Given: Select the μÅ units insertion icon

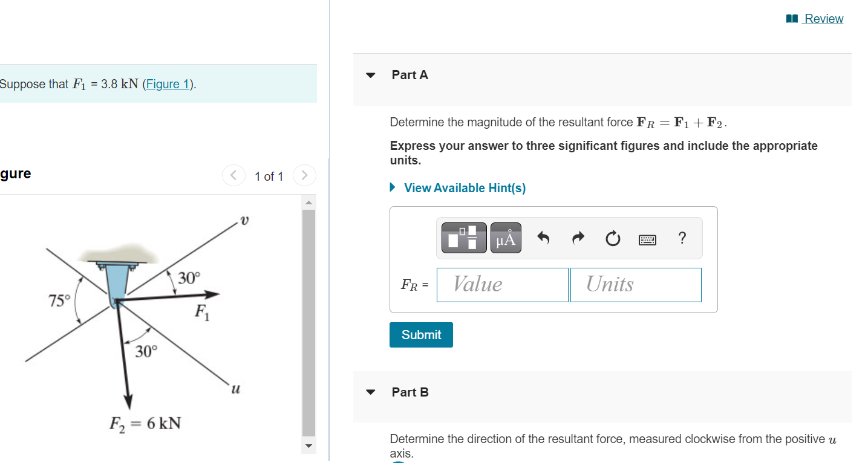Looking at the screenshot, I should point(506,238).
